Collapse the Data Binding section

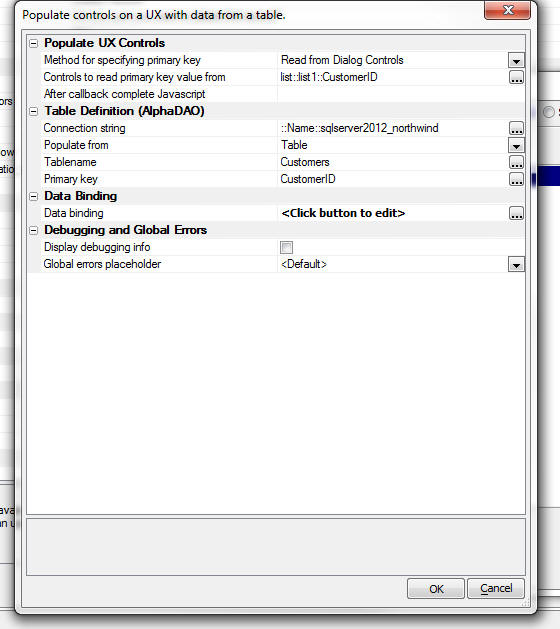[34, 196]
